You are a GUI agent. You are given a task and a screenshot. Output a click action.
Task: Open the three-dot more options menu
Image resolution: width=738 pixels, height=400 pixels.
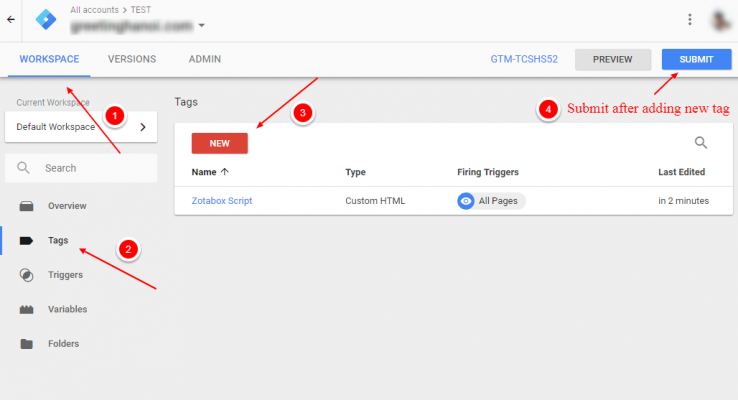tap(689, 19)
